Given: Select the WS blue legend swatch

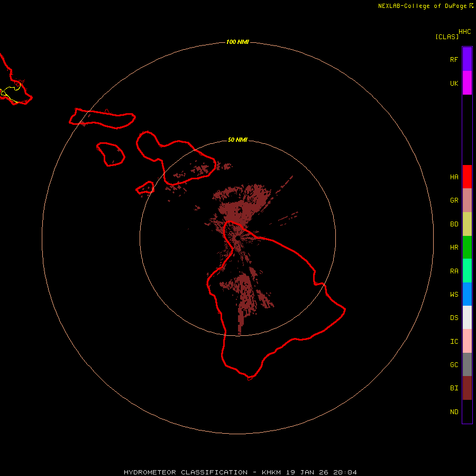Looking at the screenshot, I should click(467, 294).
